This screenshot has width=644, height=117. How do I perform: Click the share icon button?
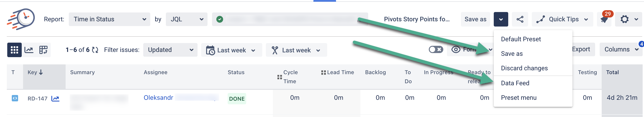(x=520, y=19)
